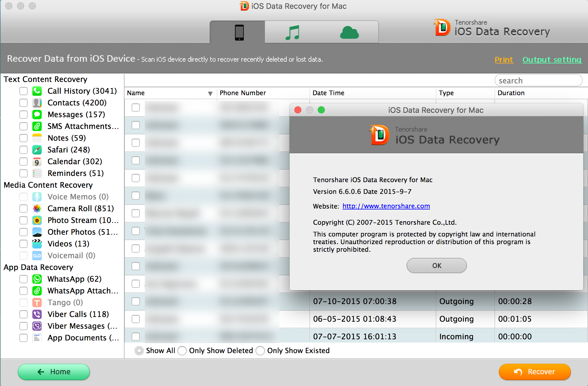Click the Notes icon in the sidebar
The height and width of the screenshot is (386, 588).
pyautogui.click(x=37, y=138)
